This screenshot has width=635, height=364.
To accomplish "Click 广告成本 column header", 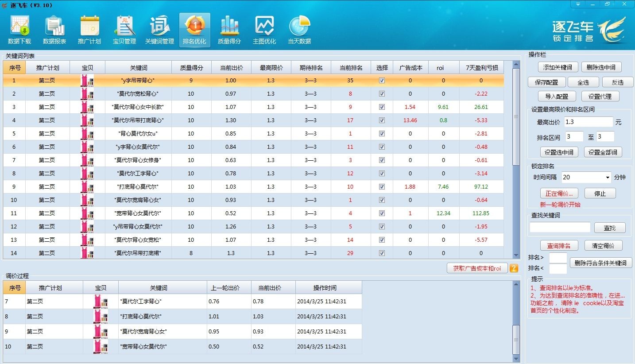I will pyautogui.click(x=410, y=68).
